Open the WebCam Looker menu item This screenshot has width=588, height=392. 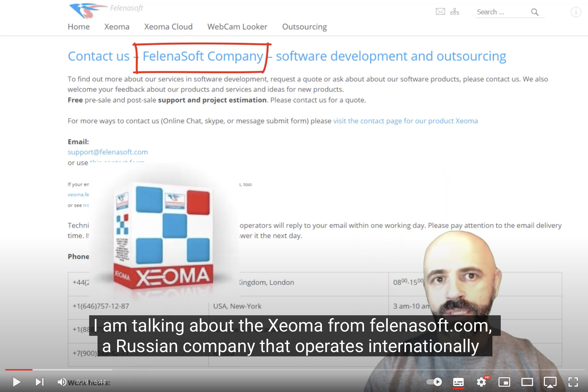[237, 27]
